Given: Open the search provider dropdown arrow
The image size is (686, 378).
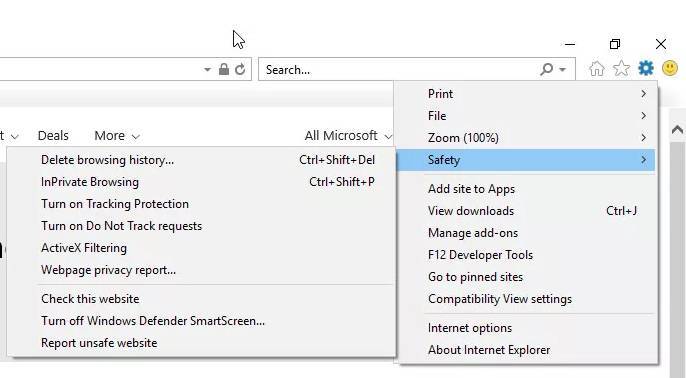Looking at the screenshot, I should [x=563, y=70].
